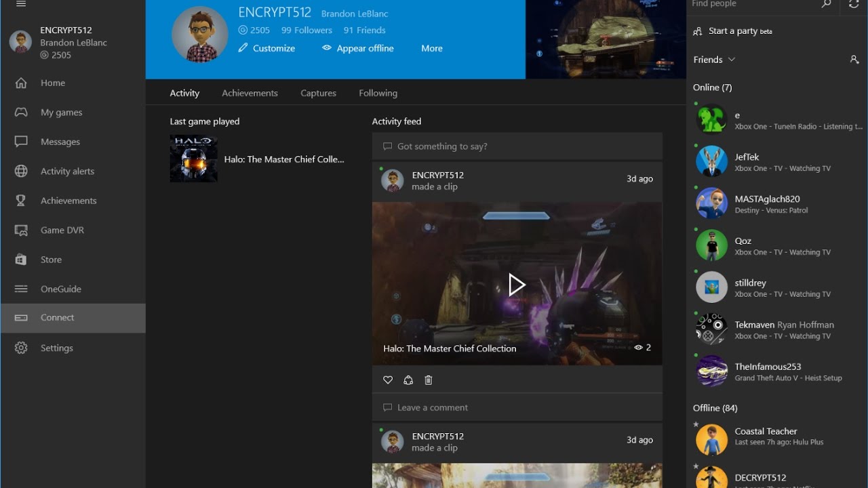Switch to the Achievements tab

click(x=250, y=93)
